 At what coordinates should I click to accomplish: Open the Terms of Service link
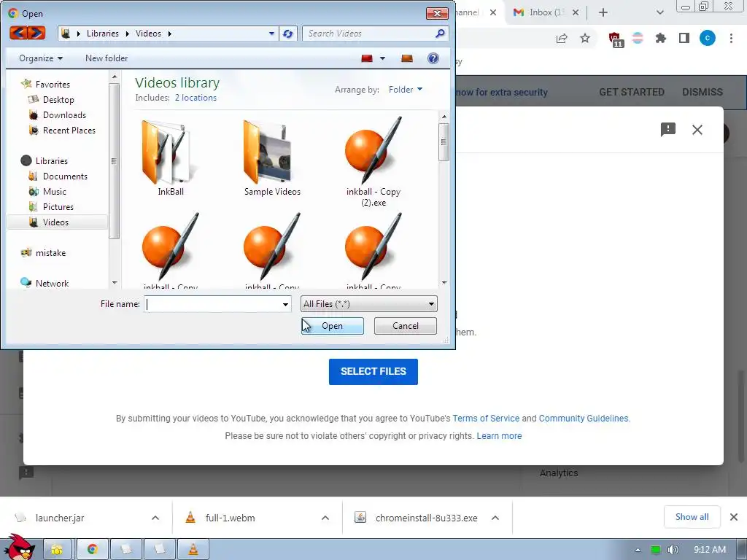click(486, 418)
